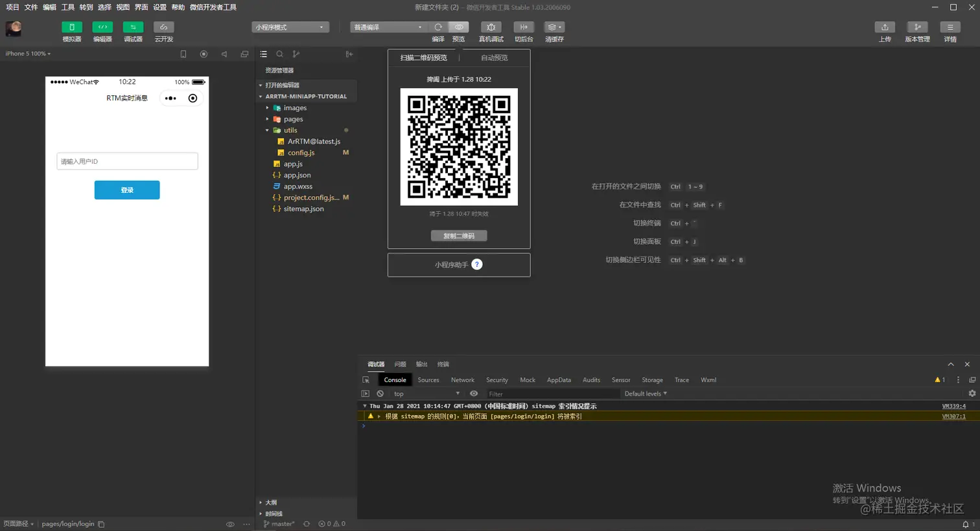Open the Default levels dropdown

[646, 394]
